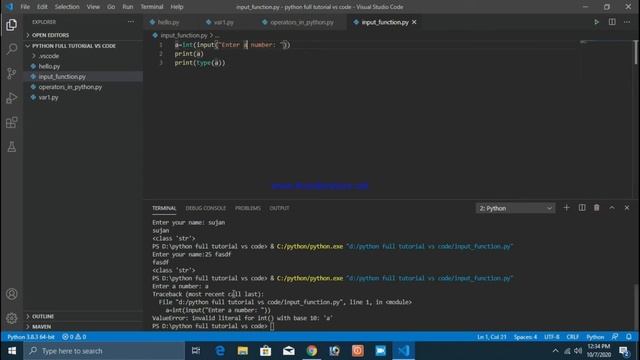Open the Run menu
Image resolution: width=640 pixels, height=360 pixels.
pos(127,7)
